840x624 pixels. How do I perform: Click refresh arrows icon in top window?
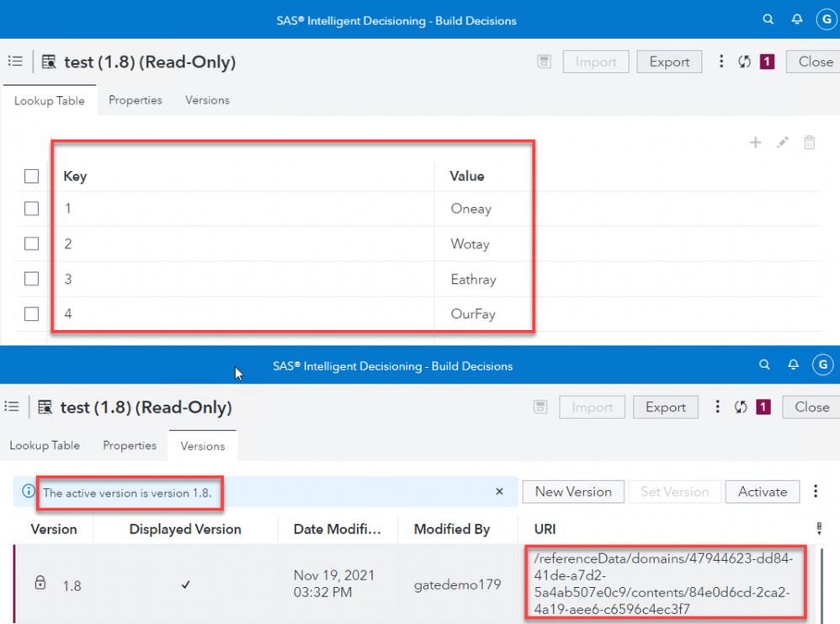[744, 61]
